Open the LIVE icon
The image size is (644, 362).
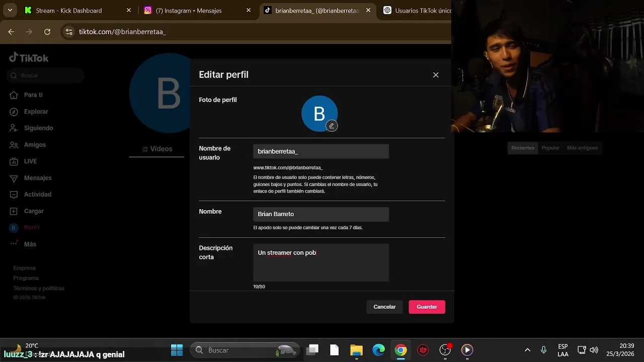tap(14, 161)
